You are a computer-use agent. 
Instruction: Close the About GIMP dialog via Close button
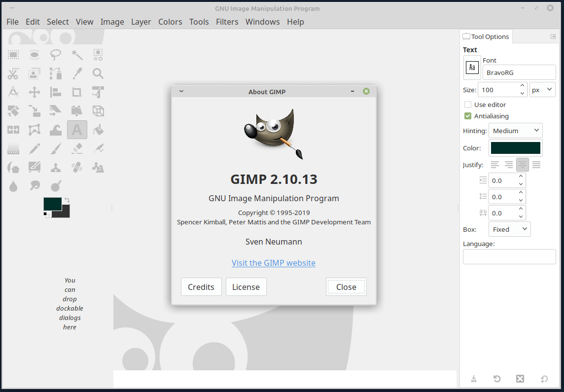346,286
